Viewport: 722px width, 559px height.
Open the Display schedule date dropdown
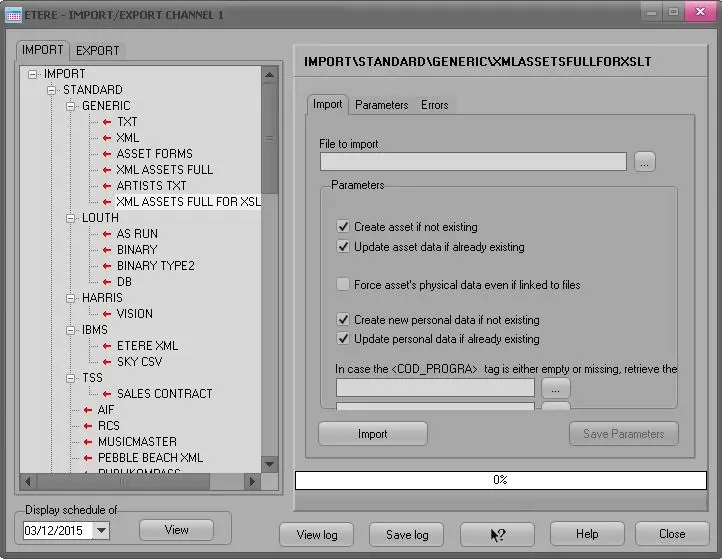click(x=101, y=531)
